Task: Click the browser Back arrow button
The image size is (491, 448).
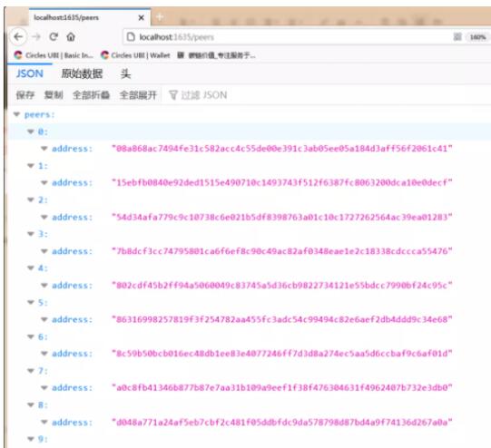Action: click(x=18, y=37)
